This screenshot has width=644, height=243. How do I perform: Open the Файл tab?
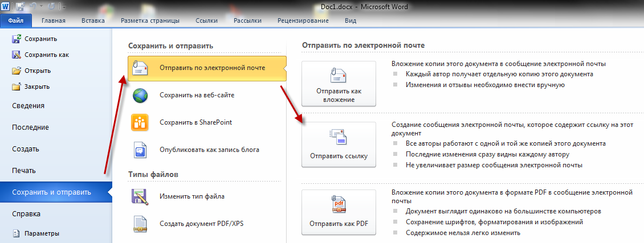15,20
